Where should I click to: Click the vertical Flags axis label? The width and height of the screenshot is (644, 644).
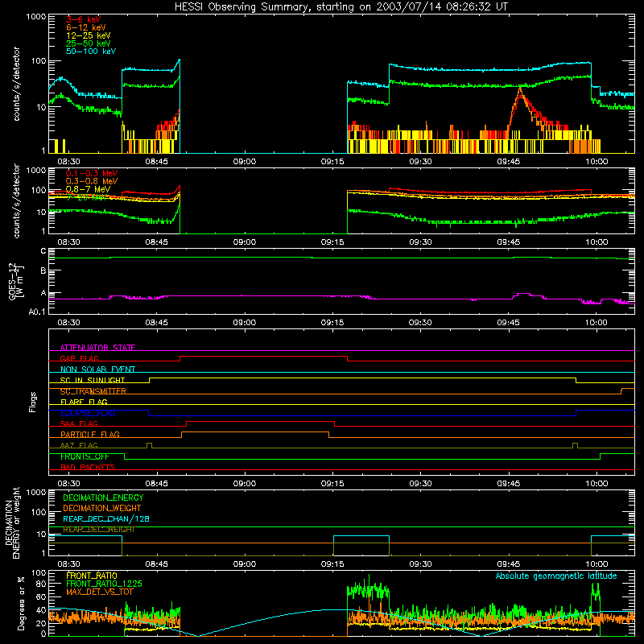click(32, 402)
